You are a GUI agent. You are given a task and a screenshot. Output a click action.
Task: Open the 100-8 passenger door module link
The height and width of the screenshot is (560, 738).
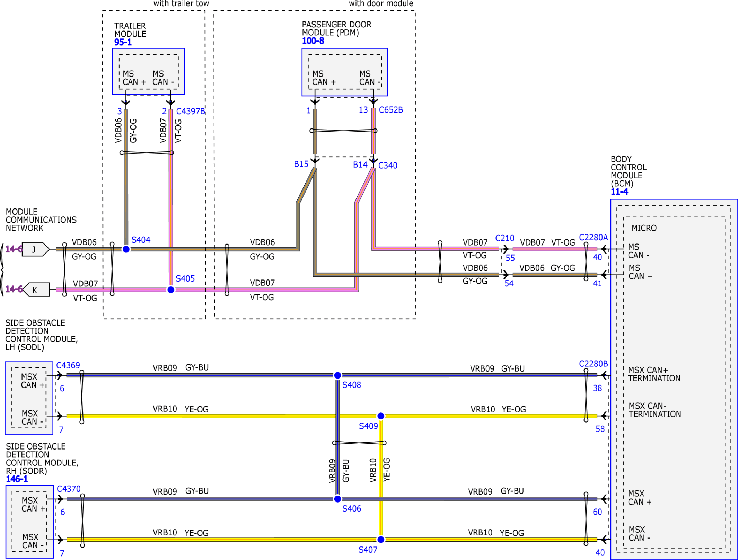[x=313, y=41]
